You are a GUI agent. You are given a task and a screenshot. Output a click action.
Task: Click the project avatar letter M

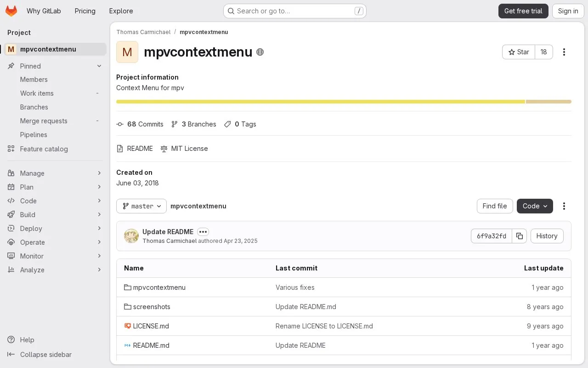point(127,52)
